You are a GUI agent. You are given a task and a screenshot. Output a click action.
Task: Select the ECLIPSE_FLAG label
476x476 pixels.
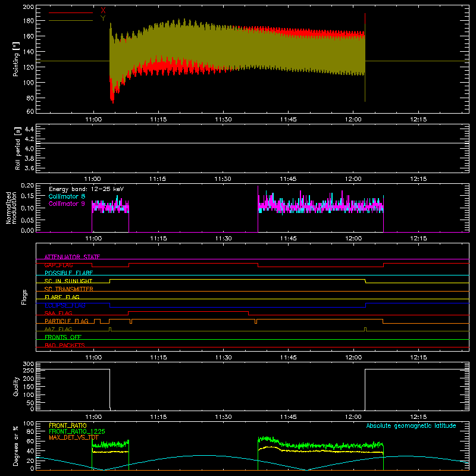[65, 305]
